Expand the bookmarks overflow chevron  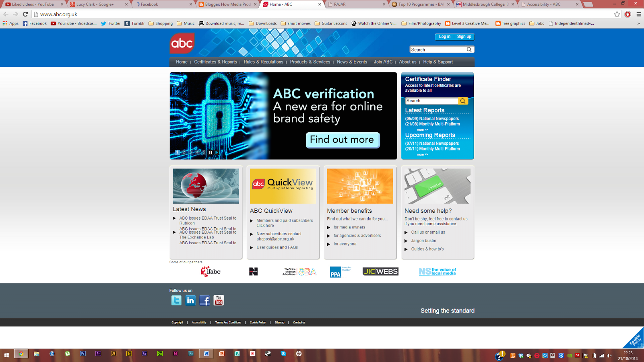(x=638, y=23)
